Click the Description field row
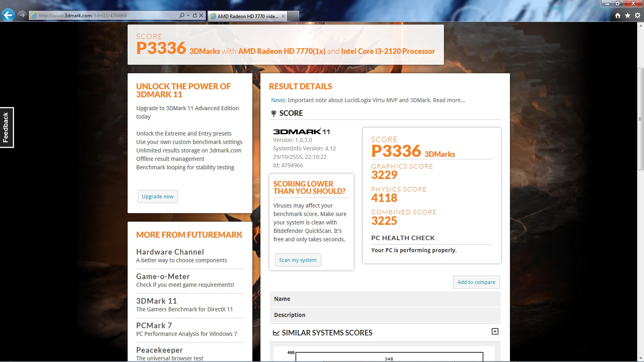Viewport: 644px width, 362px height. click(385, 315)
